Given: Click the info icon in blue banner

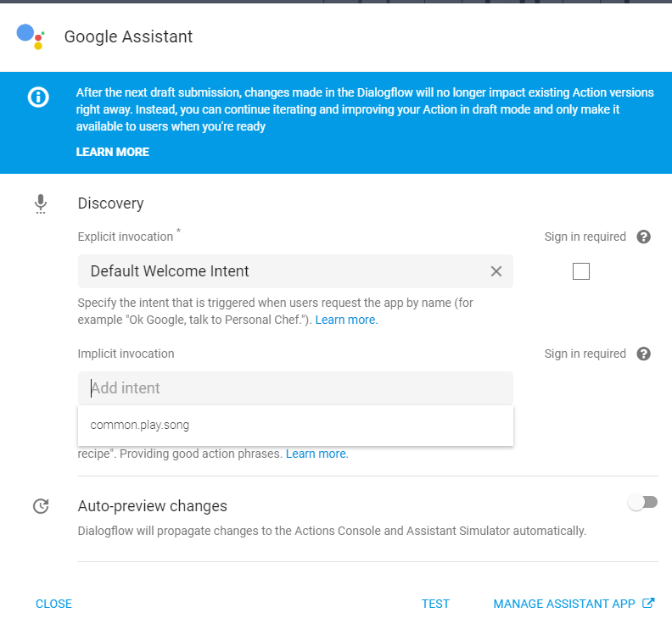Looking at the screenshot, I should 38,97.
